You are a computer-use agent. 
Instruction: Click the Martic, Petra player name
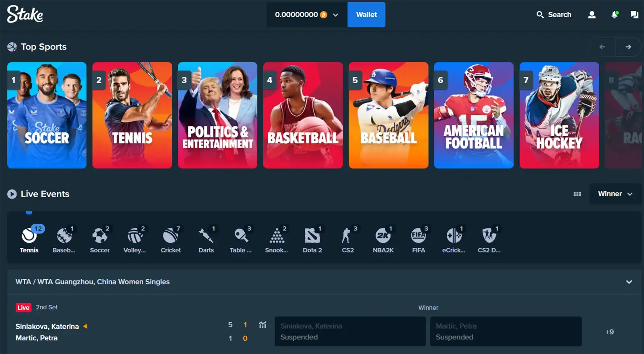click(x=37, y=338)
